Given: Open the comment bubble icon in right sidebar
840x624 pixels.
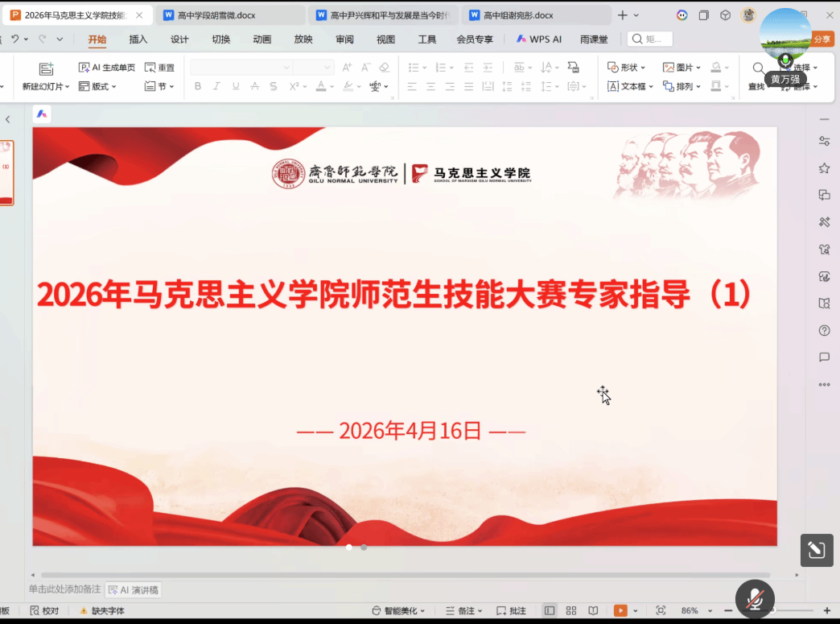Looking at the screenshot, I should click(825, 357).
